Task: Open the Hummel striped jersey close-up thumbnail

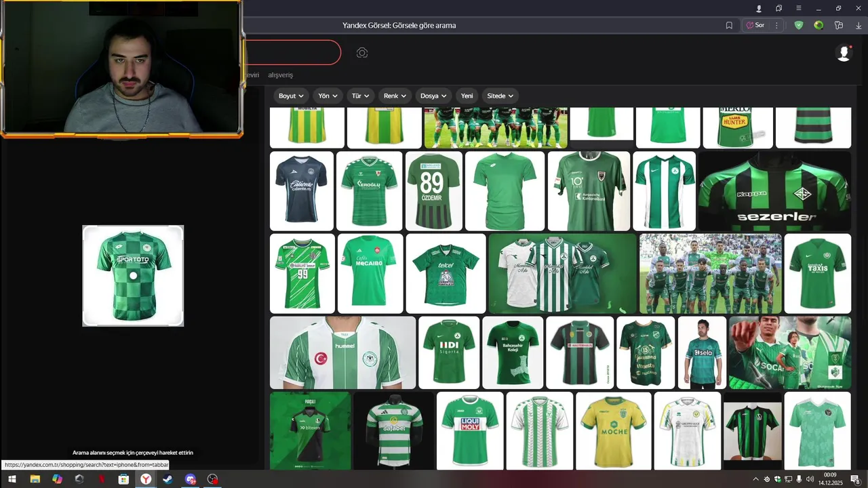Action: (343, 352)
